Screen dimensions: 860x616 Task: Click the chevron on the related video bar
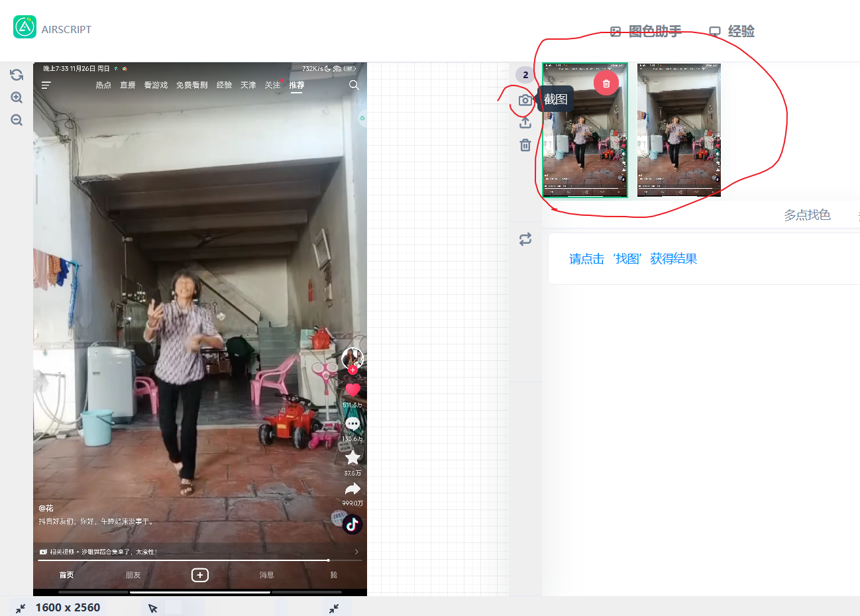coord(356,552)
